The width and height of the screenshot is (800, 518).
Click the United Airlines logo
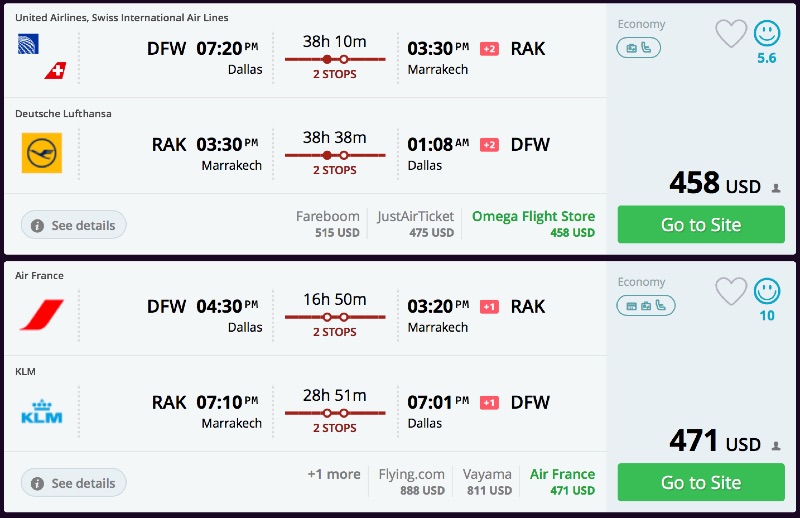(x=28, y=44)
